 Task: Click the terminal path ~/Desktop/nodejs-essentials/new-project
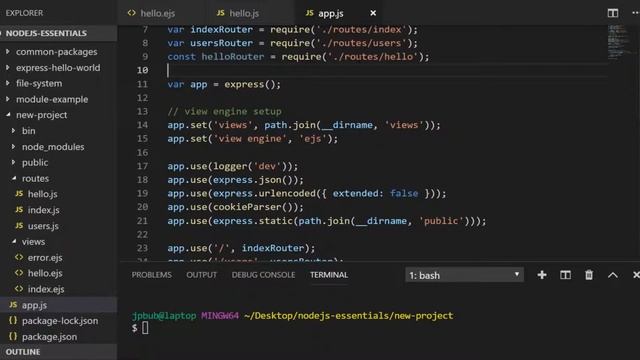pos(349,316)
